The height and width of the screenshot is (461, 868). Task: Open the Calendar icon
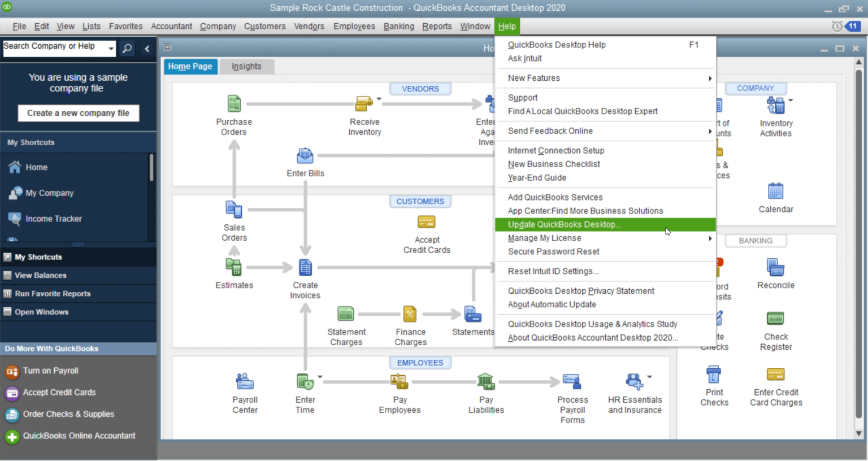(775, 192)
